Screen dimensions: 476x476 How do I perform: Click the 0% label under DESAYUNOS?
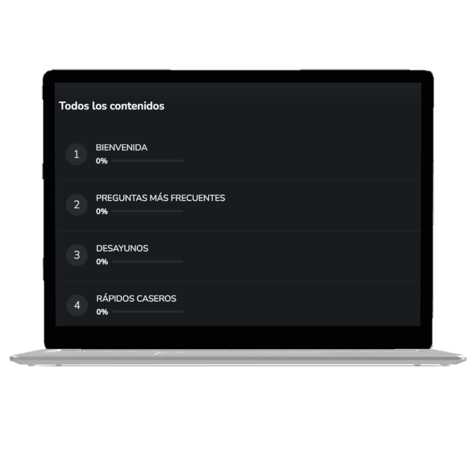pos(102,262)
